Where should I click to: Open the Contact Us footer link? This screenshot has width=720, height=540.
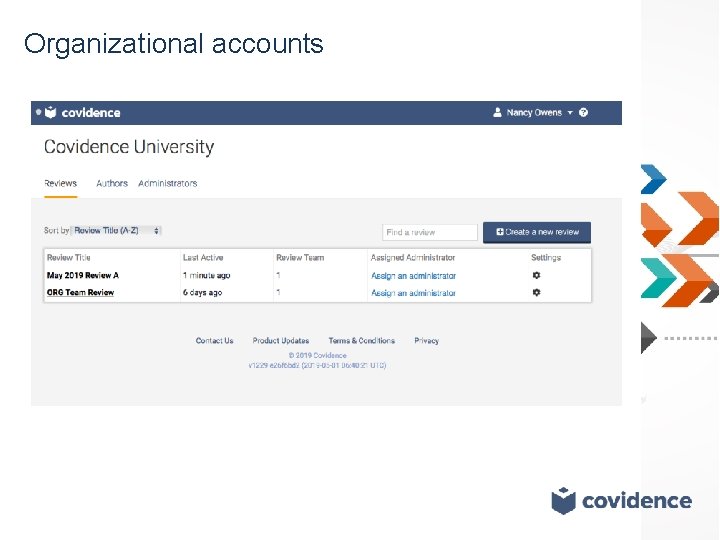coord(214,340)
